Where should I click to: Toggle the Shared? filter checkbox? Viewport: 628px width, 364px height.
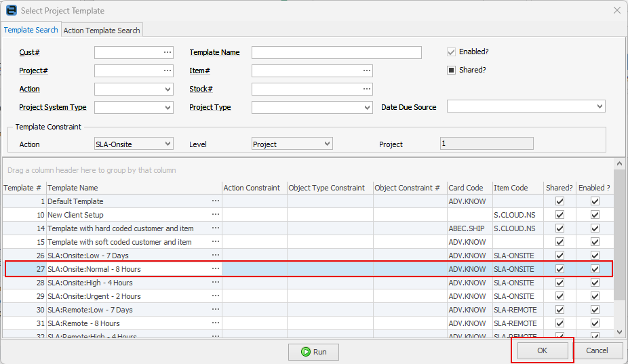pos(452,70)
